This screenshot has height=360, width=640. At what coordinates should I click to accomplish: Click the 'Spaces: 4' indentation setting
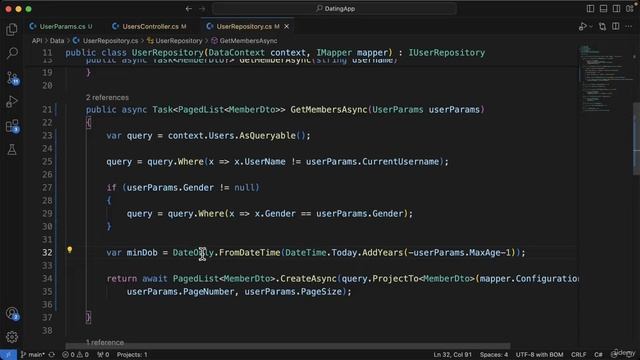click(494, 355)
